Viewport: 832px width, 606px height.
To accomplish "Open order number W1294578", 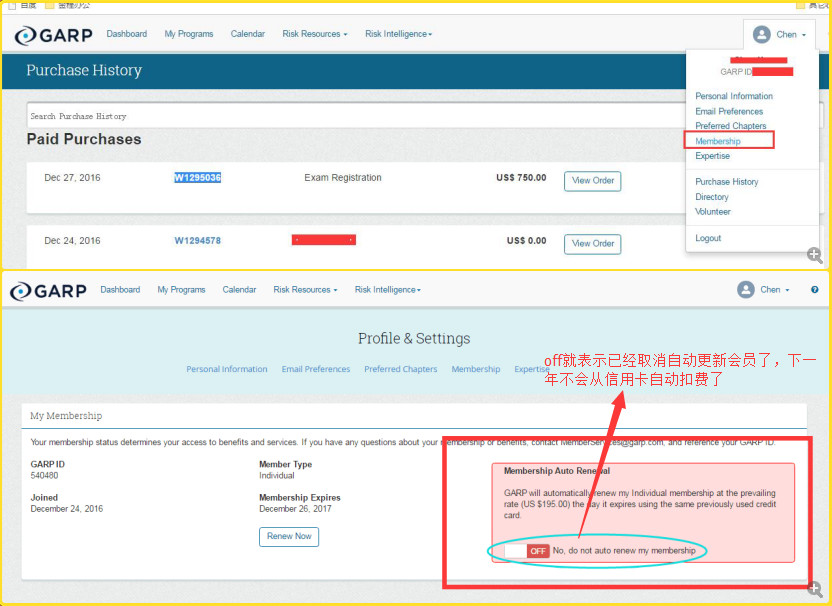I will pos(197,241).
